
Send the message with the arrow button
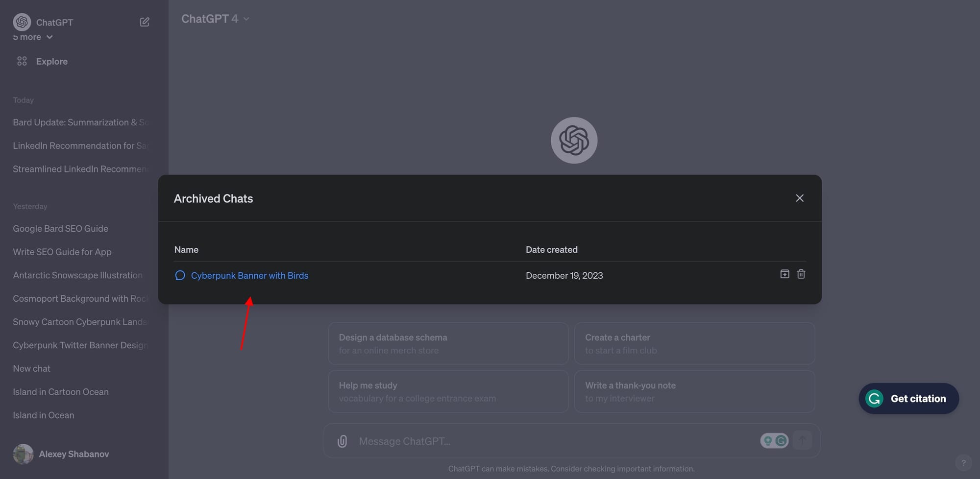coord(802,440)
